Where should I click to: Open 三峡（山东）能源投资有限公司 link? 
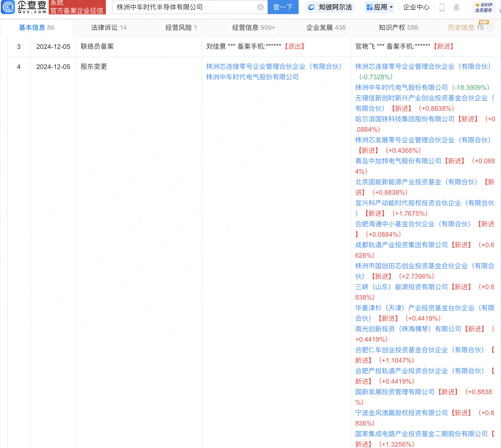click(x=401, y=287)
